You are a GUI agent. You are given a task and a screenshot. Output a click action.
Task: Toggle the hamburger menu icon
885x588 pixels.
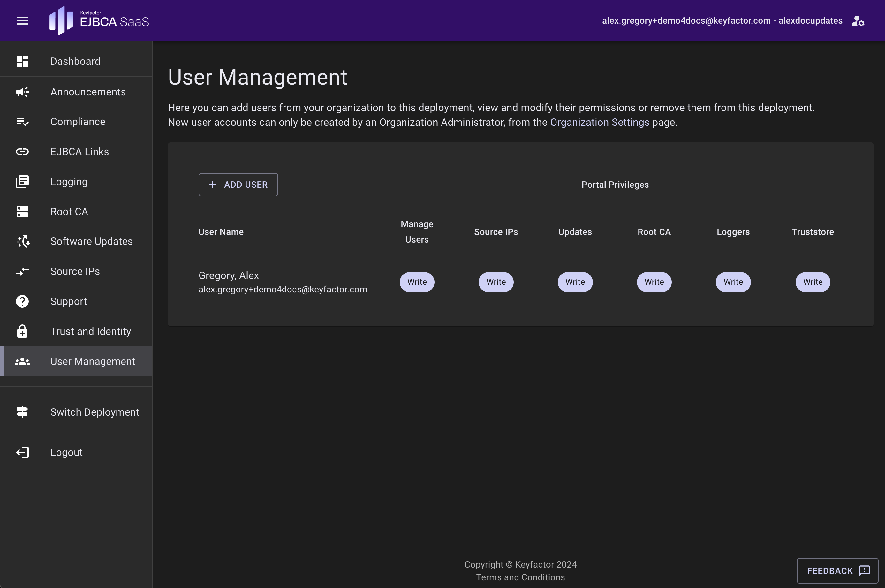pyautogui.click(x=22, y=21)
